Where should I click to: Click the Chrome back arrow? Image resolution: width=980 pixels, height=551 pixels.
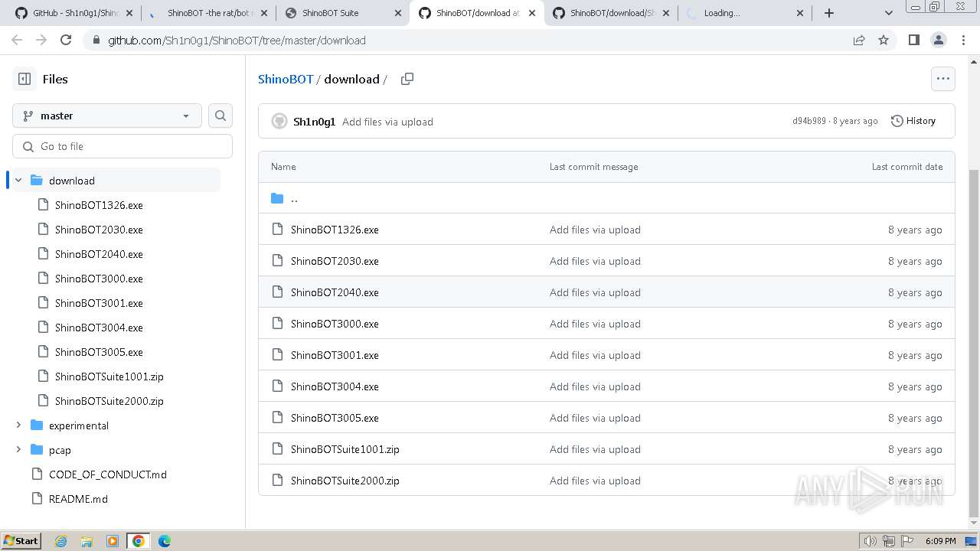[x=16, y=40]
